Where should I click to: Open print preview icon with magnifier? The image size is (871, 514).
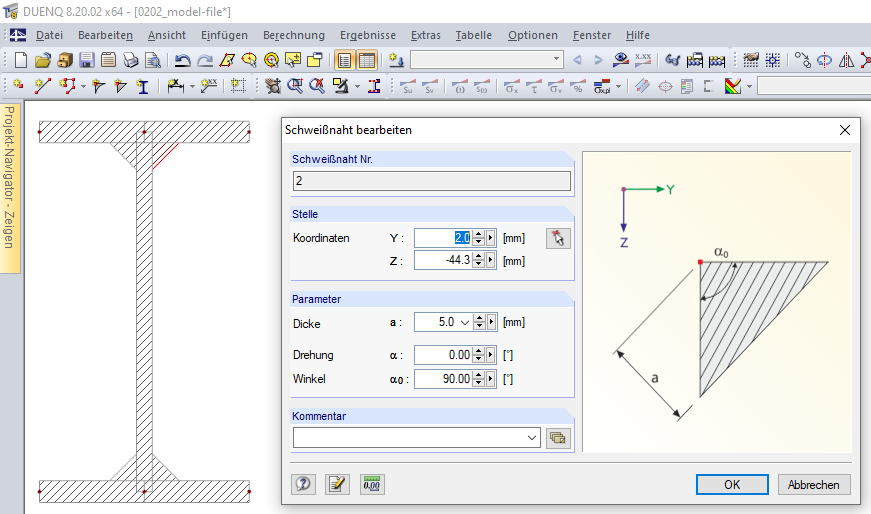[x=152, y=60]
